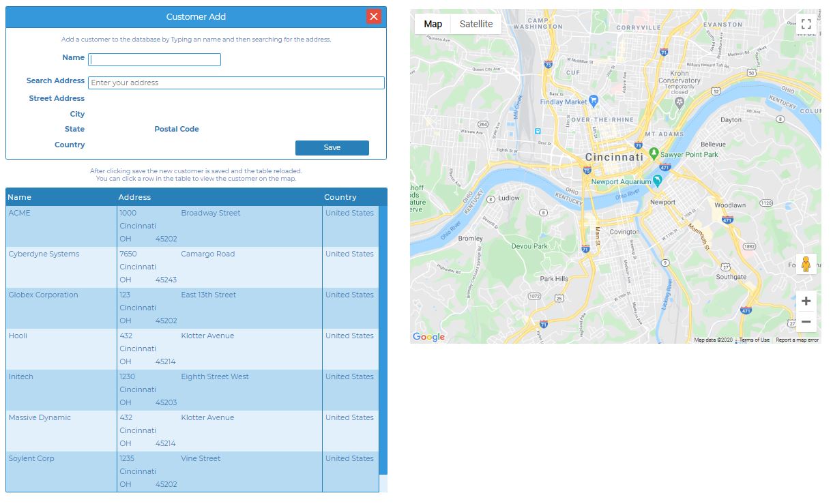Click the Covington label on map
The height and width of the screenshot is (504, 833).
coord(624,232)
